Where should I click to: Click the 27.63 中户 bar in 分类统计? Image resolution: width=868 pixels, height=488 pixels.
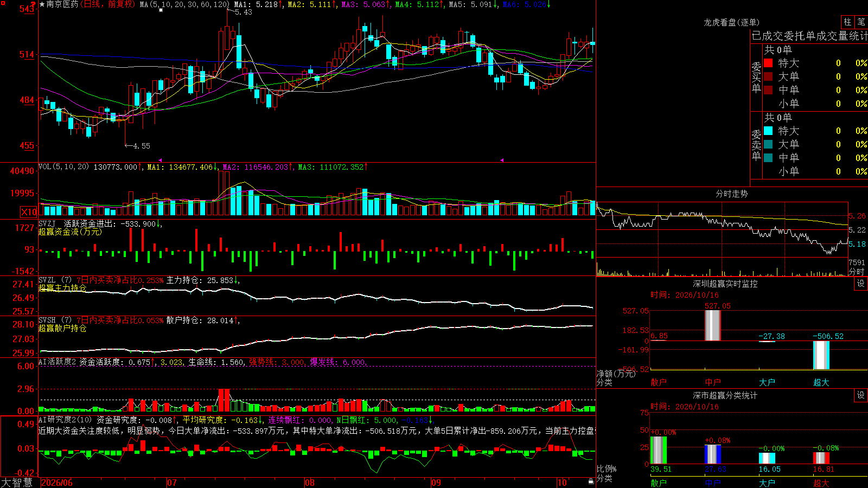[713, 454]
